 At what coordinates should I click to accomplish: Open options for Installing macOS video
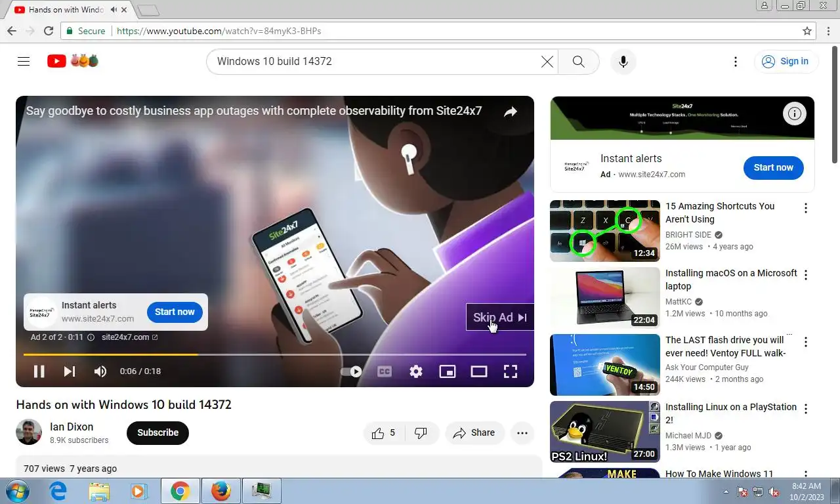coord(805,275)
